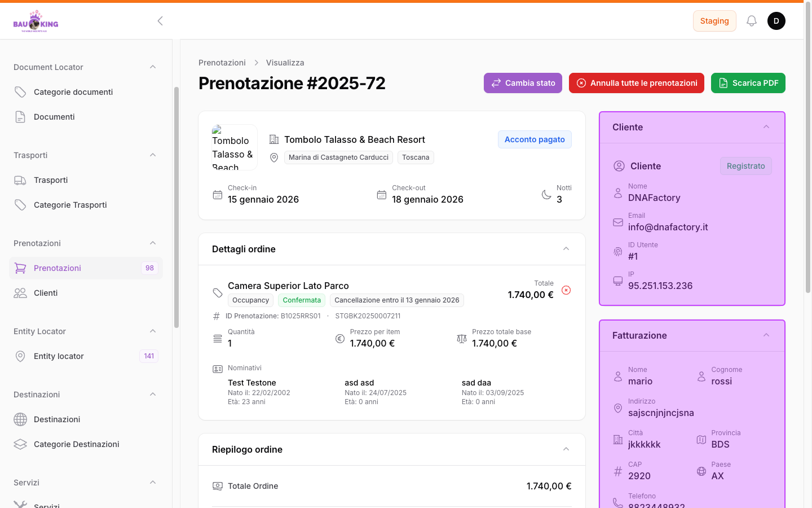Open the user avatar menu

(x=776, y=21)
